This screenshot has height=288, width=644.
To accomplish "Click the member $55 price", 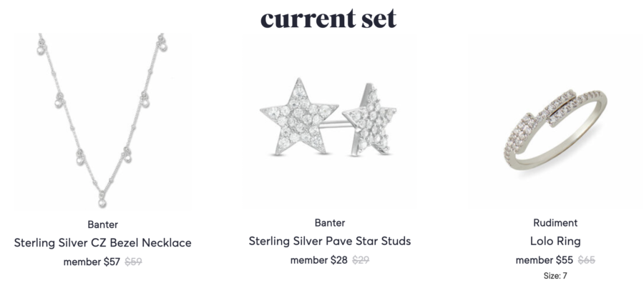I will point(545,260).
